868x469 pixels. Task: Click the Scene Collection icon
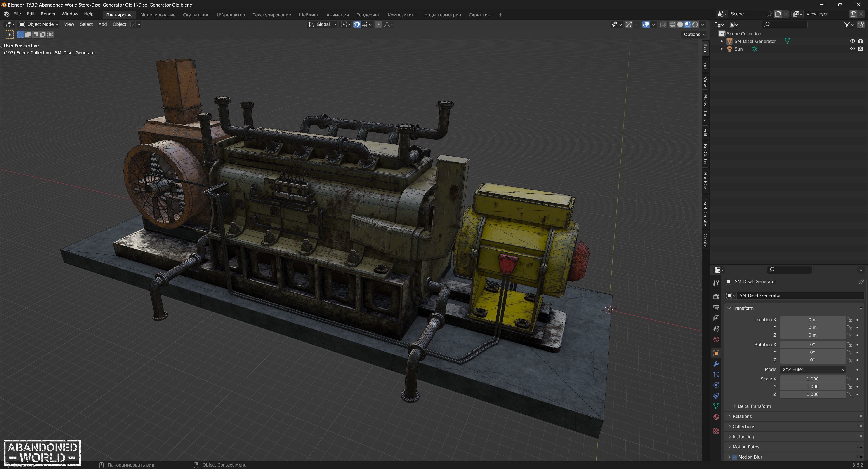click(722, 33)
